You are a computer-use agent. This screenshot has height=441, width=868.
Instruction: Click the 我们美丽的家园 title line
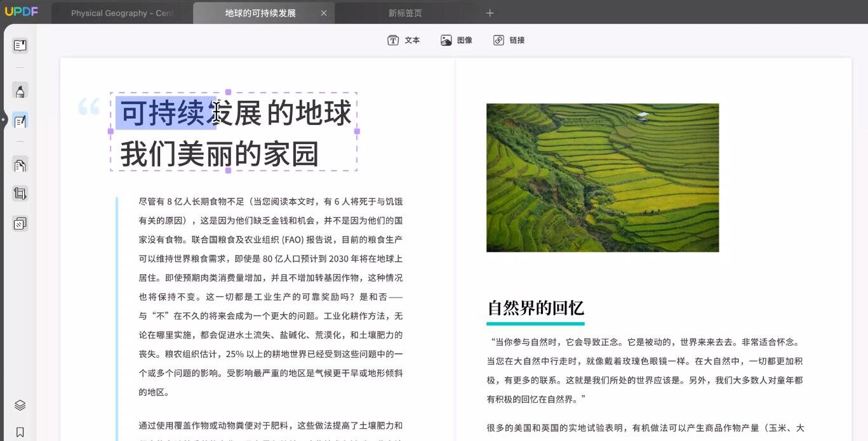click(219, 154)
